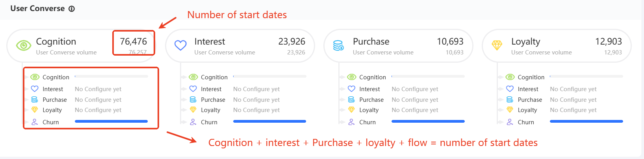This screenshot has height=159, width=644.
Task: Click the Purchase card database coin icon
Action: [338, 46]
